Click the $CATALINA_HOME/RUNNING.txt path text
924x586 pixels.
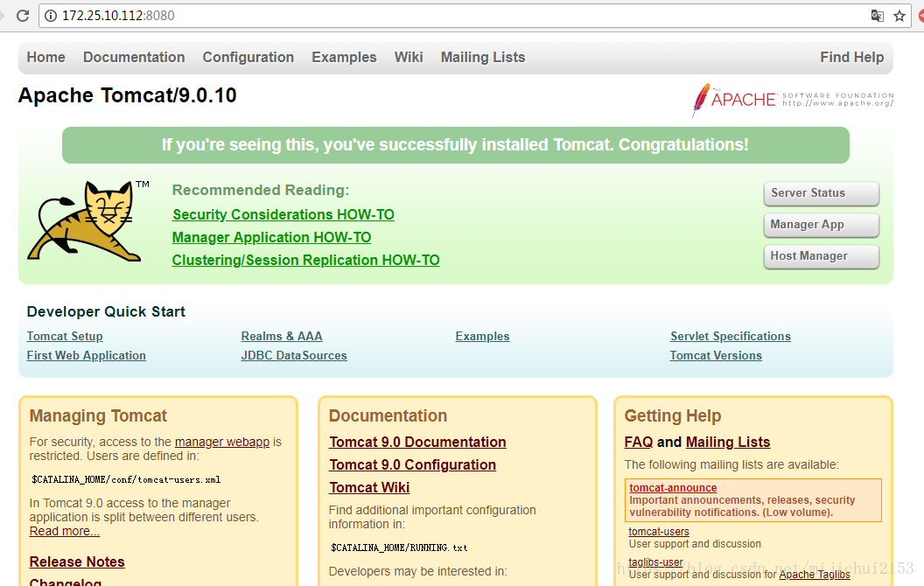click(x=399, y=548)
